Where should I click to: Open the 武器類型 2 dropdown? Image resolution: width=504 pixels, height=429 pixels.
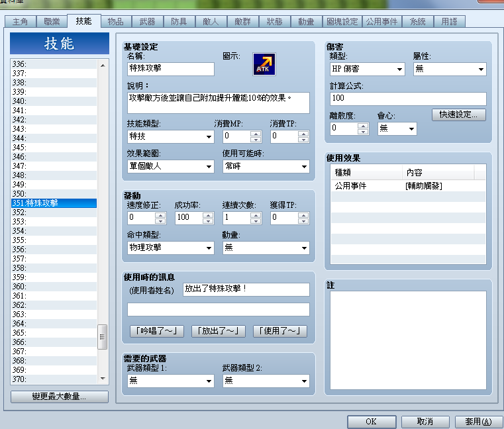pyautogui.click(x=266, y=381)
